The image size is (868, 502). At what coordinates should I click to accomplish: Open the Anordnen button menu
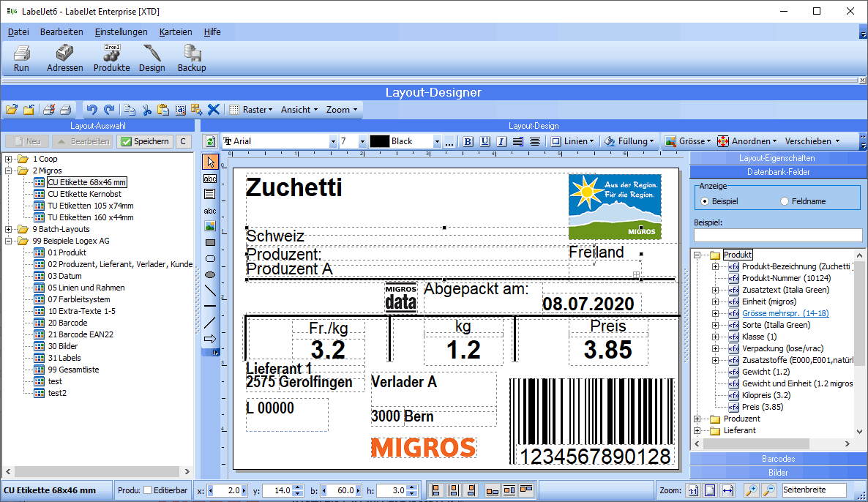pyautogui.click(x=747, y=141)
